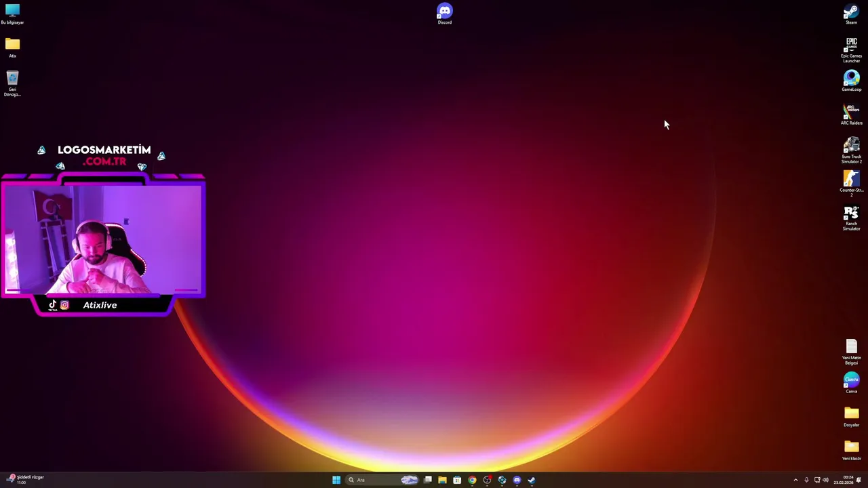Click the microphone icon in system tray

[x=806, y=480]
